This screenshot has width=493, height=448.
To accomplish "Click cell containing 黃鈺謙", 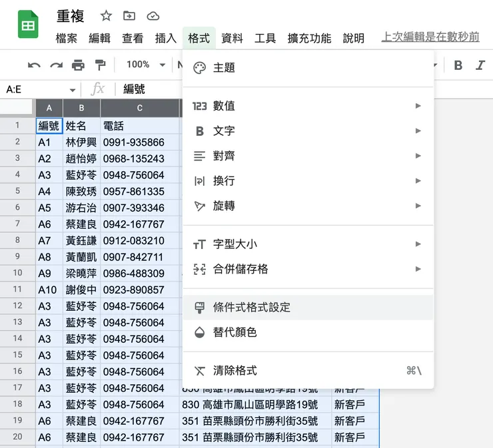I will pos(82,241).
